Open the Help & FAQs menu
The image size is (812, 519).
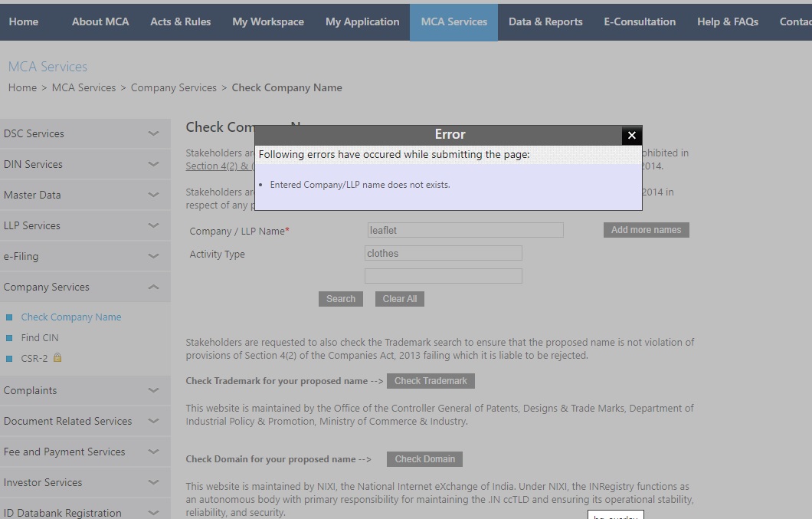click(x=728, y=21)
